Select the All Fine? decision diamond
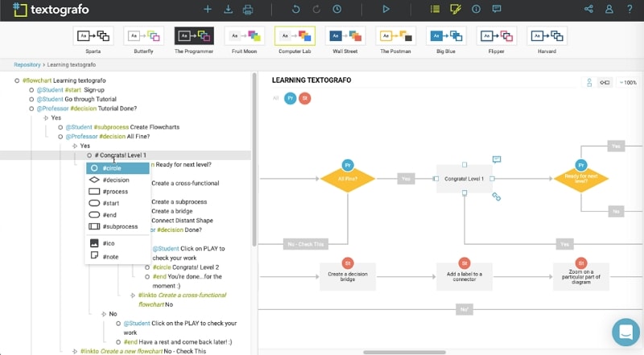Viewport: 644px width, 355px height. click(348, 179)
